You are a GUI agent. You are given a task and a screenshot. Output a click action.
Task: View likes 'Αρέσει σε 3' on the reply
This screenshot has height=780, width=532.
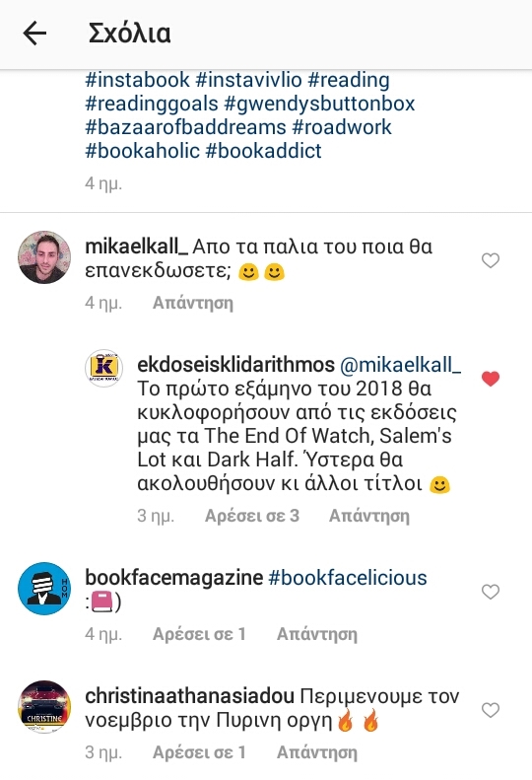pos(252,516)
